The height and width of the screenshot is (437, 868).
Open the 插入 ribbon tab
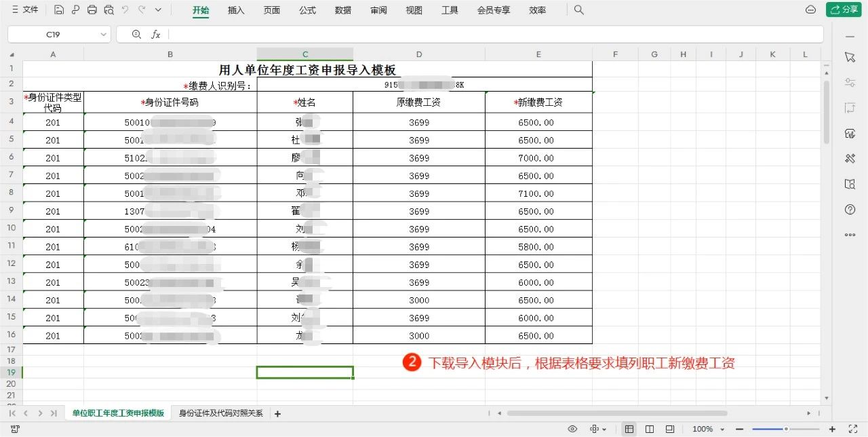pos(236,10)
